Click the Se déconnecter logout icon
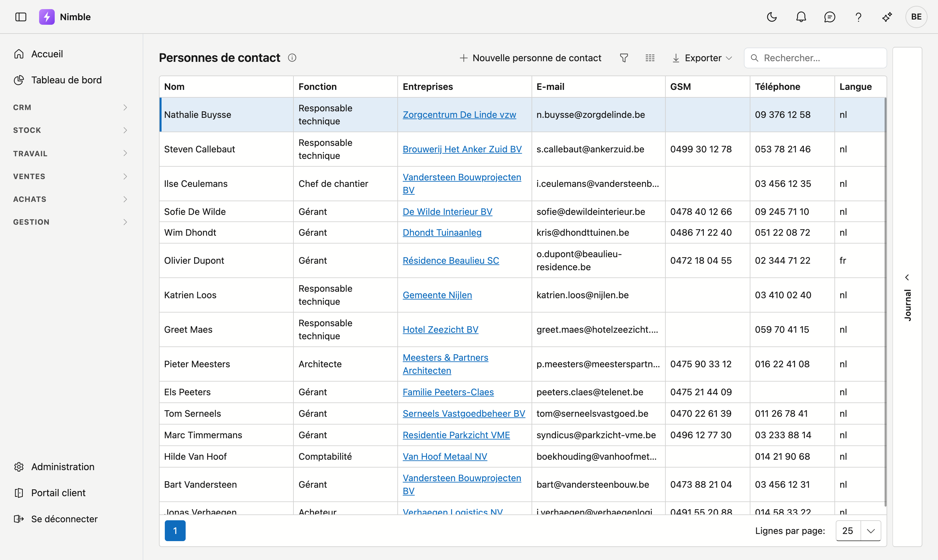 click(19, 519)
